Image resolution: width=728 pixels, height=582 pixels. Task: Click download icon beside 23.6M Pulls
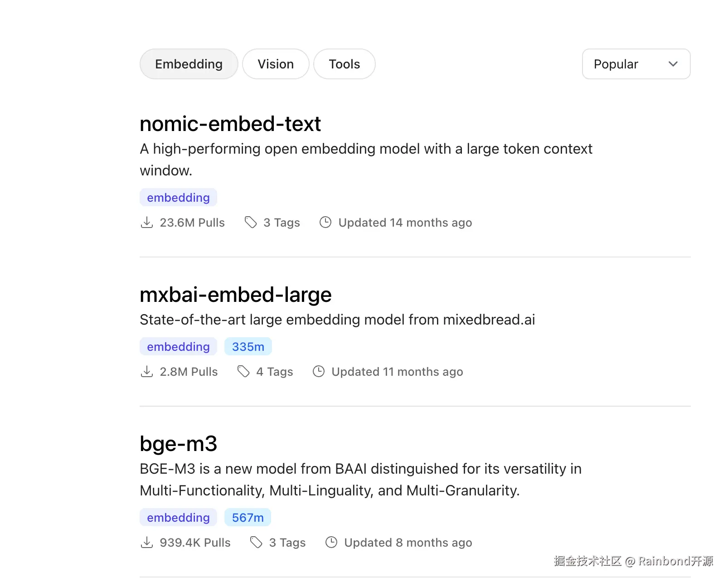point(147,223)
